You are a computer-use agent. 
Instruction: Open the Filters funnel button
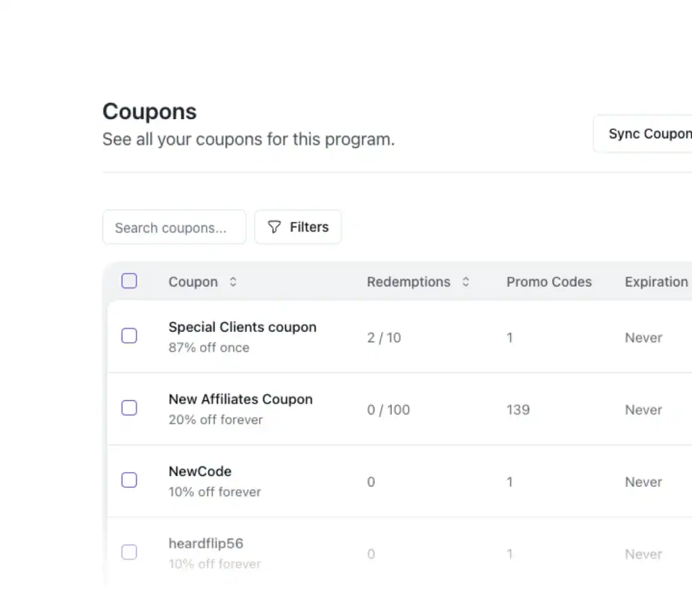tap(297, 227)
